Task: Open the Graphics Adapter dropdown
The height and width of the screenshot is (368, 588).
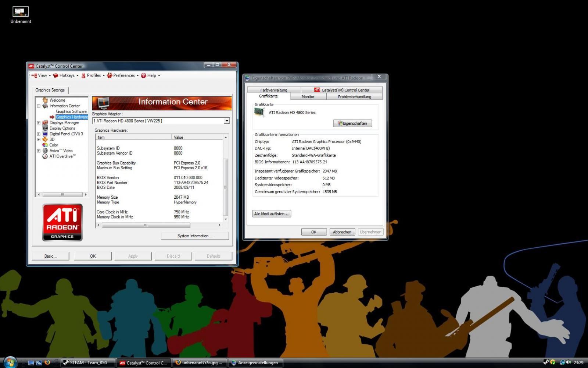Action: [227, 121]
